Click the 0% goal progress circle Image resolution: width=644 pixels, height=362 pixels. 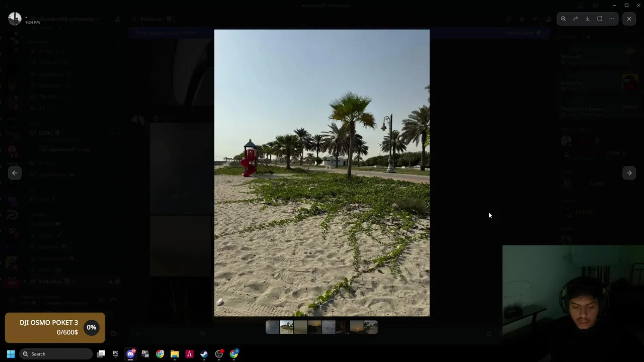[x=91, y=327]
